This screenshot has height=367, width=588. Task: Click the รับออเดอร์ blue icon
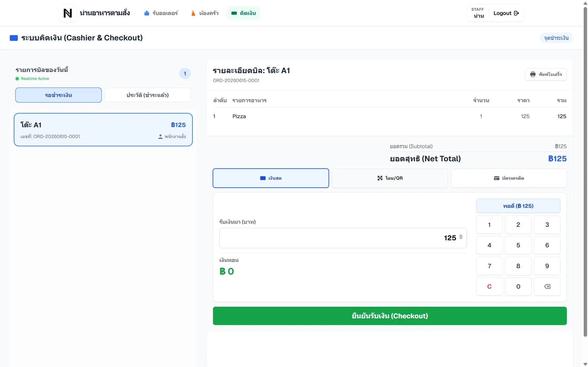click(x=147, y=13)
